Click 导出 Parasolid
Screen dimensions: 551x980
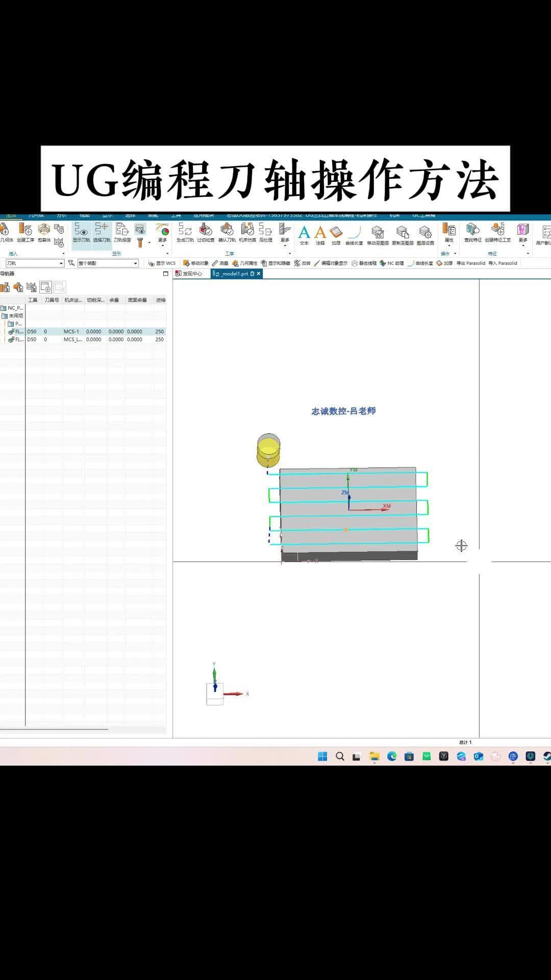click(470, 263)
